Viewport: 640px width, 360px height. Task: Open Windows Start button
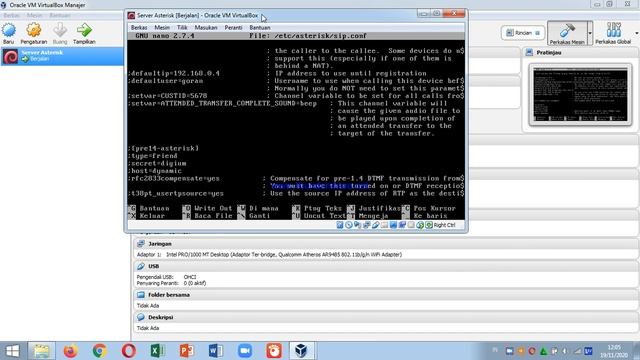12,351
